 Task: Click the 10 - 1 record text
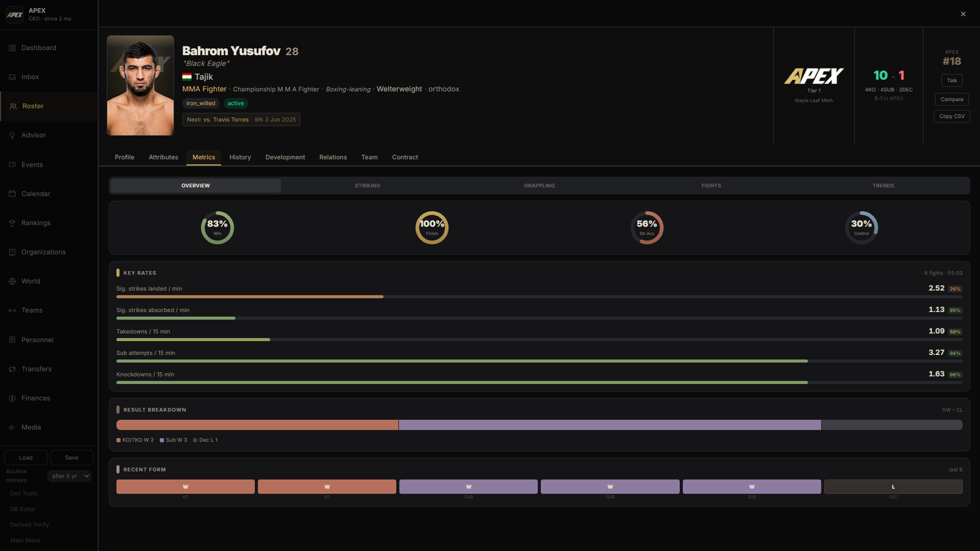point(889,75)
